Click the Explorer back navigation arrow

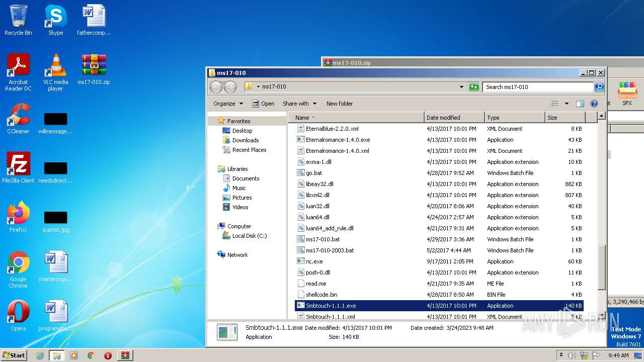click(x=216, y=87)
